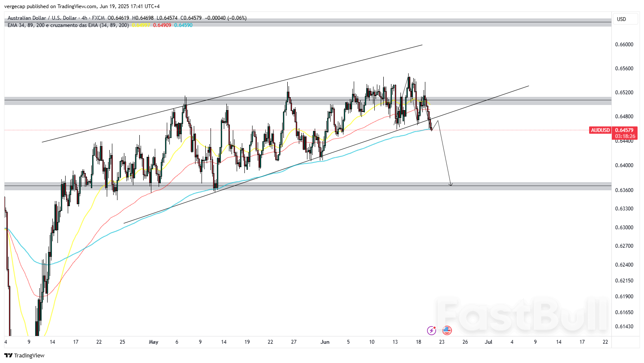Click the cyan EMA 200 value 0.64590
This screenshot has height=363, width=644.
(183, 25)
